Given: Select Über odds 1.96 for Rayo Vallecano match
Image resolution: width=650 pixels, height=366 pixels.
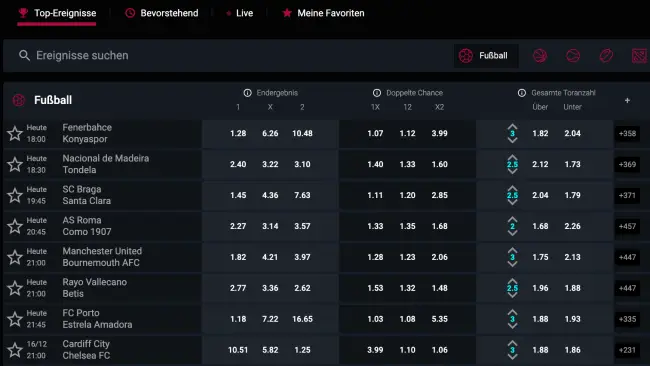Looking at the screenshot, I should tap(540, 288).
